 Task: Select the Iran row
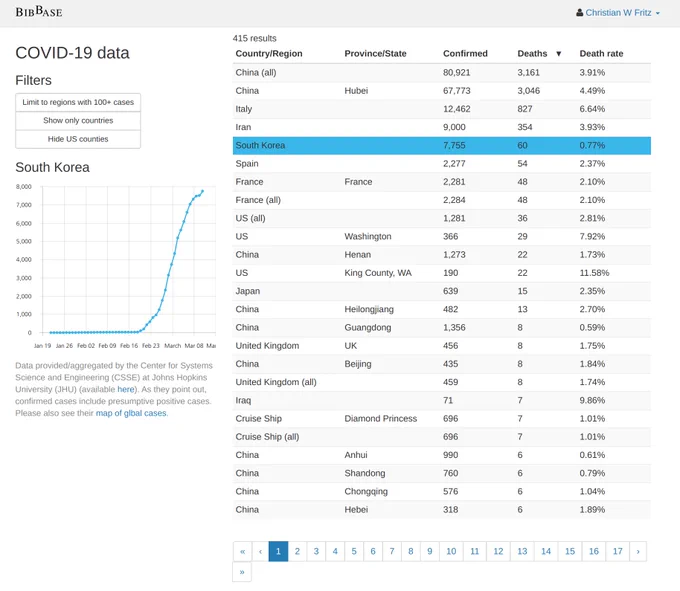point(441,127)
